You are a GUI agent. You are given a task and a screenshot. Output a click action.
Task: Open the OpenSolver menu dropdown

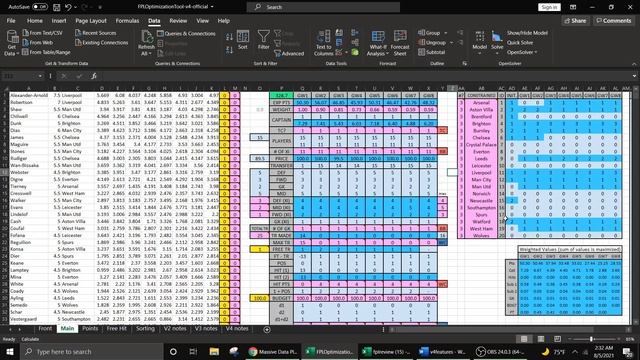coord(522,52)
